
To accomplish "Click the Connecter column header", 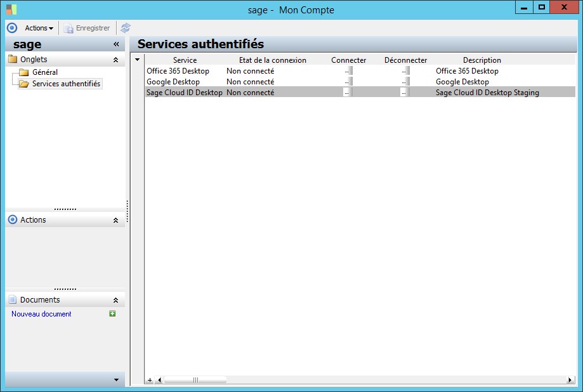I will 348,60.
